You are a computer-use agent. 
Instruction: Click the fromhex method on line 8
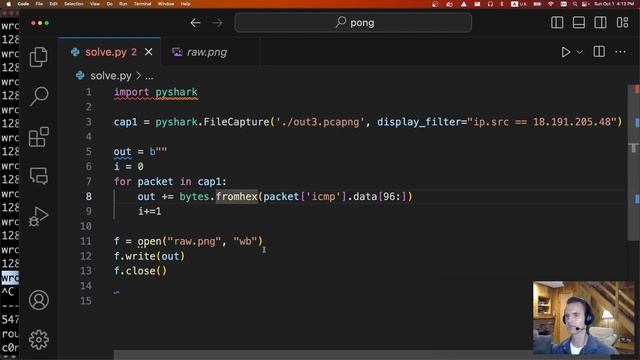point(237,196)
